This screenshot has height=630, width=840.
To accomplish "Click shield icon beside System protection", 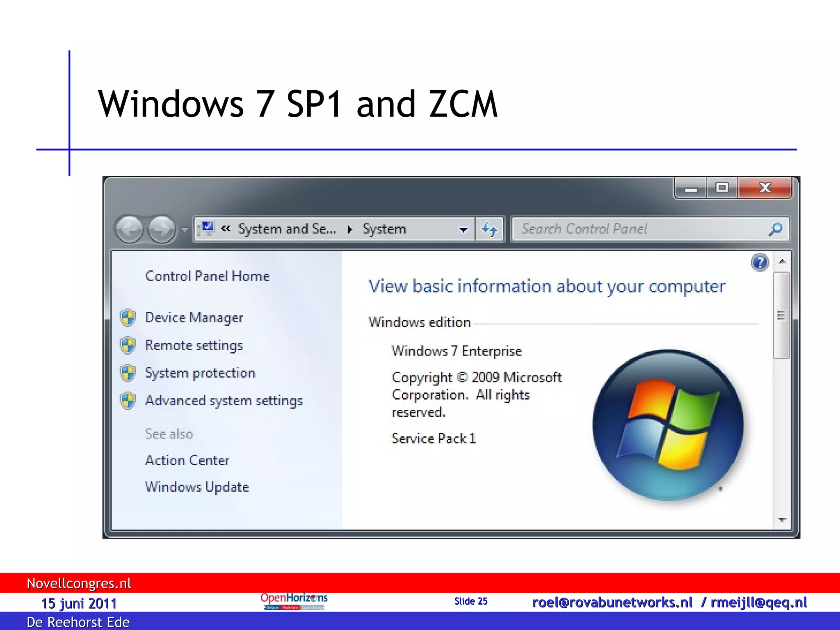I will point(128,373).
